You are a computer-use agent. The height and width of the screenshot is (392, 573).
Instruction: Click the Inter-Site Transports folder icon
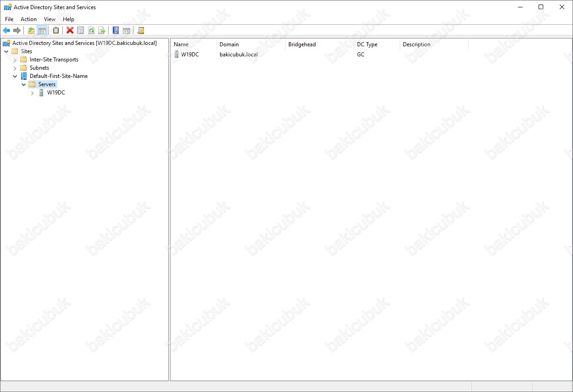[x=24, y=60]
